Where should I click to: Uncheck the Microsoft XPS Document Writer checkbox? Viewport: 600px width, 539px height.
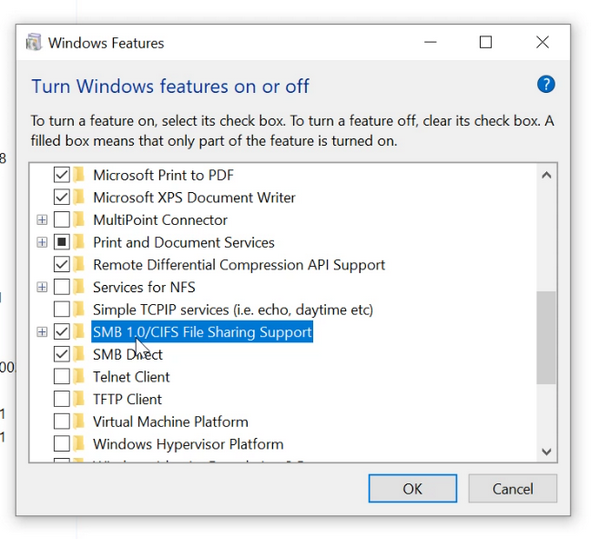[62, 197]
